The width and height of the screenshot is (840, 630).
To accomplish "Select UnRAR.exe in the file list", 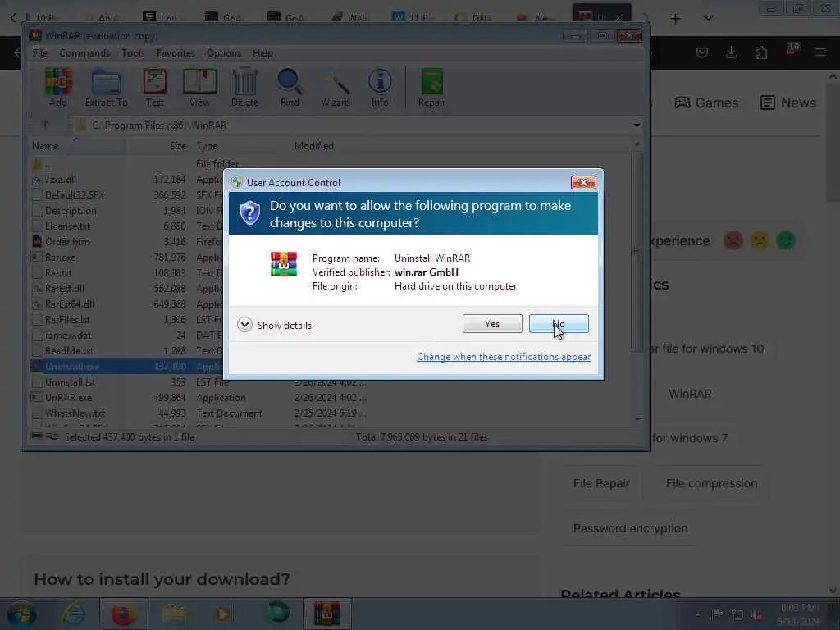I will pyautogui.click(x=69, y=398).
